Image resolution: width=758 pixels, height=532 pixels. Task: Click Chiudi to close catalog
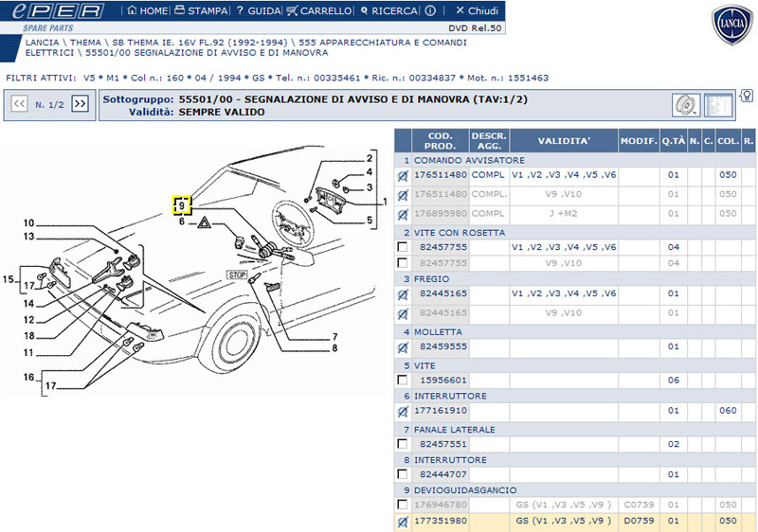pyautogui.click(x=477, y=10)
